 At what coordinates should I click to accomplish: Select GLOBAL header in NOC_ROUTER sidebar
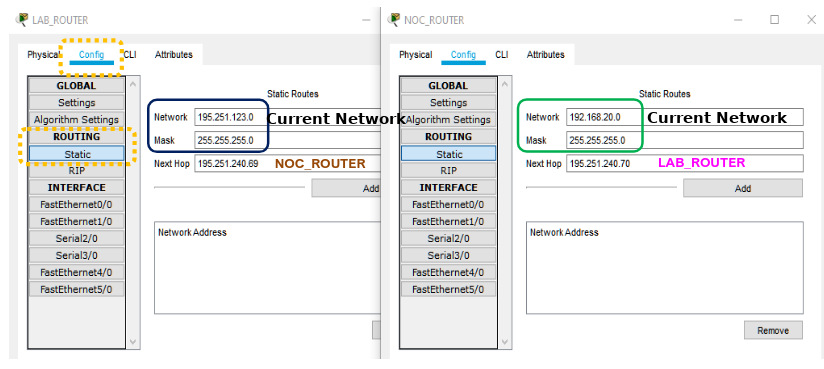click(x=448, y=86)
